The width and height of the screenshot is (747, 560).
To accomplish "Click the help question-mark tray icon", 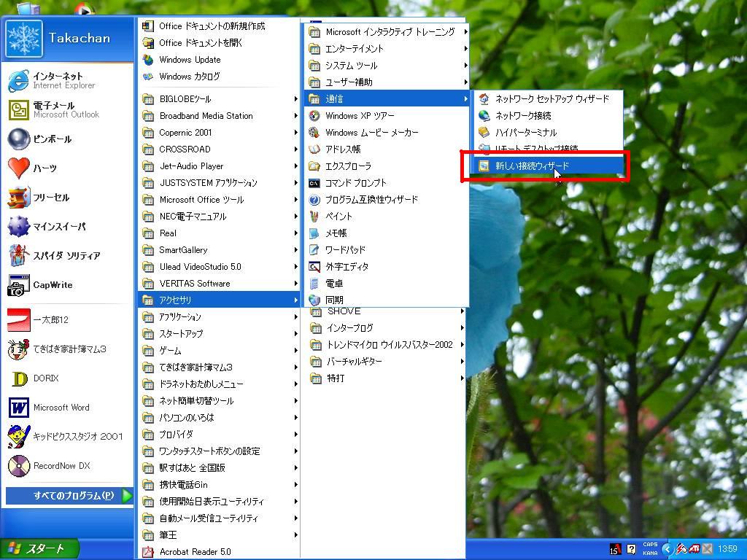I will (631, 550).
